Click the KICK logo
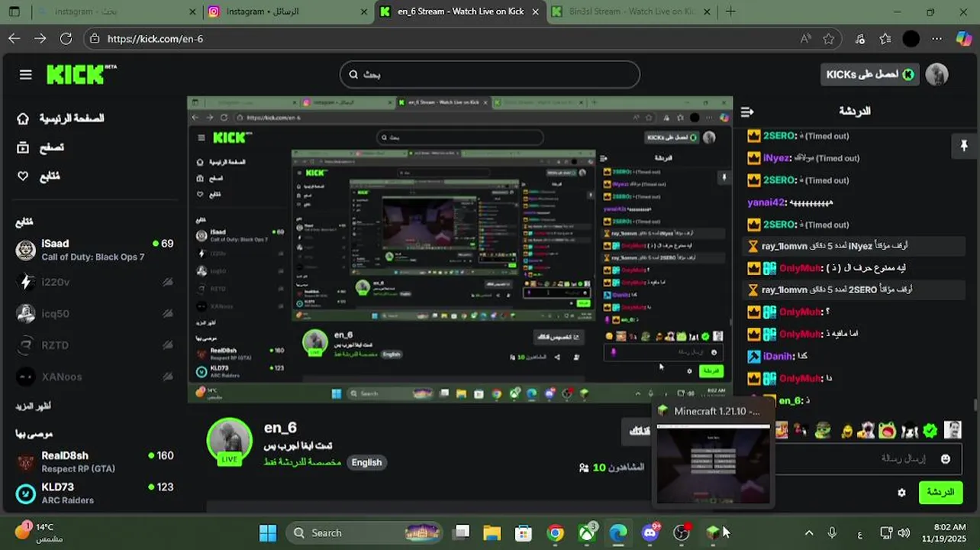The height and width of the screenshot is (550, 980). pos(81,74)
